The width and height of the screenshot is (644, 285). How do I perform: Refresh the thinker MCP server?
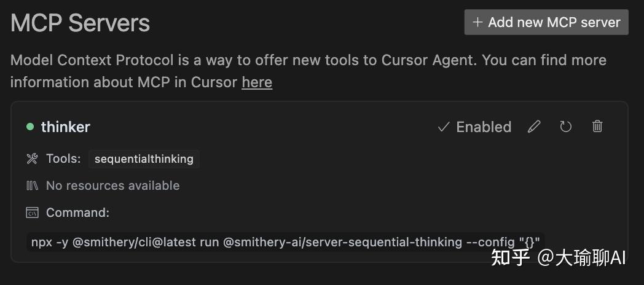tap(566, 127)
